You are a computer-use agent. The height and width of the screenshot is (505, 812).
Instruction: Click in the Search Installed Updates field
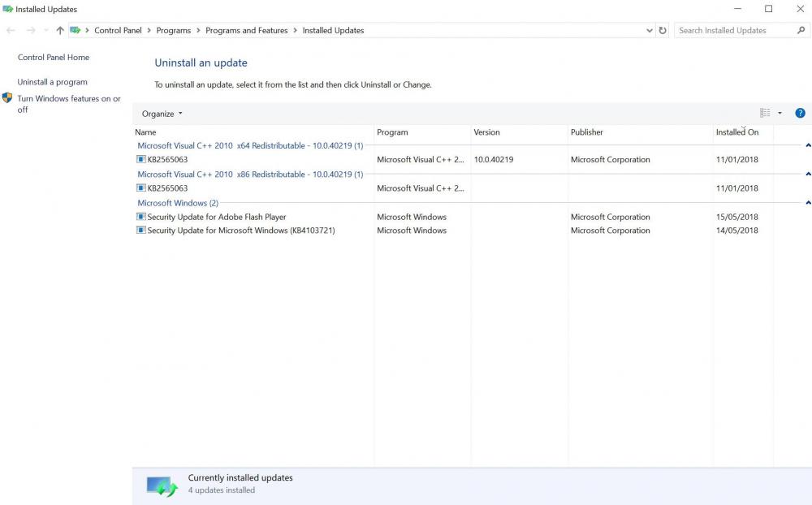735,31
